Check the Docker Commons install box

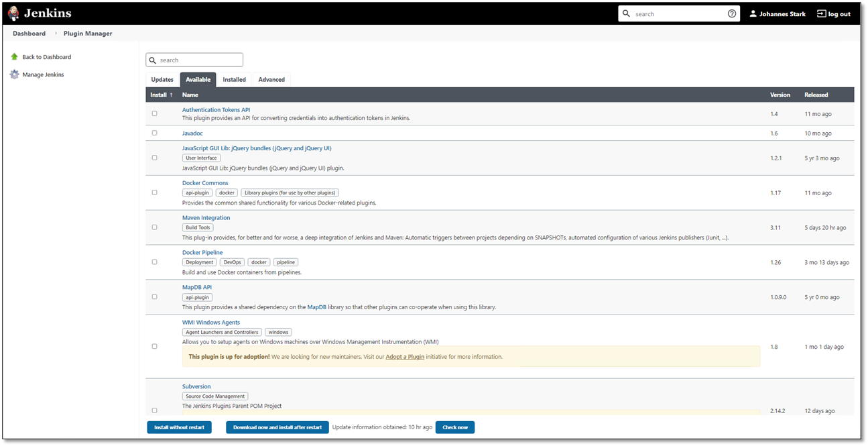[154, 192]
